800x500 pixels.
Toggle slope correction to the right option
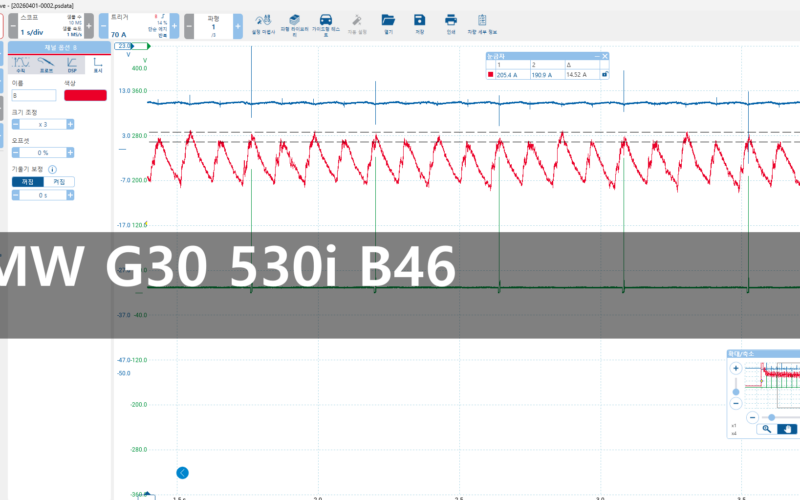(x=59, y=181)
